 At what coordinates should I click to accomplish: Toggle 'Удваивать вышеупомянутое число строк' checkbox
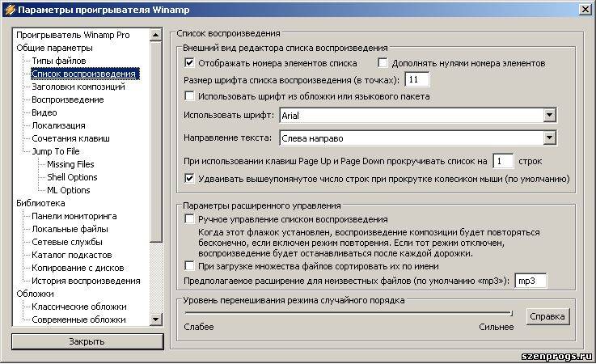pyautogui.click(x=190, y=178)
